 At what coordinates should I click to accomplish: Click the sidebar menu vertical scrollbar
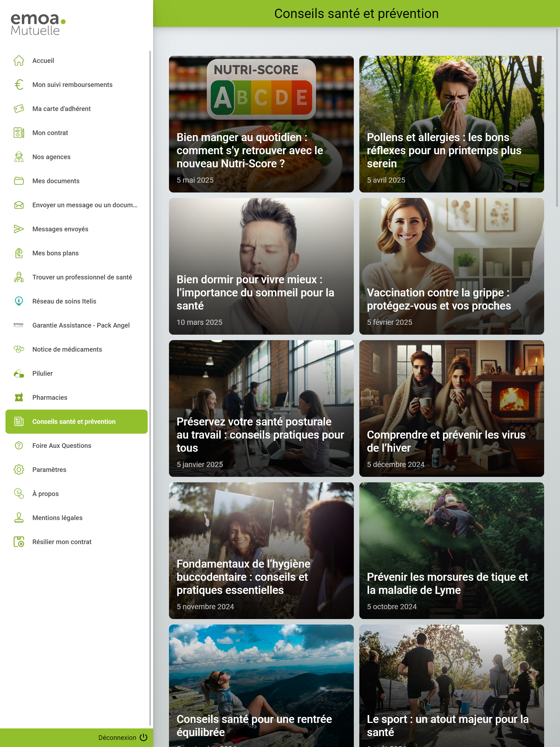pos(150,388)
